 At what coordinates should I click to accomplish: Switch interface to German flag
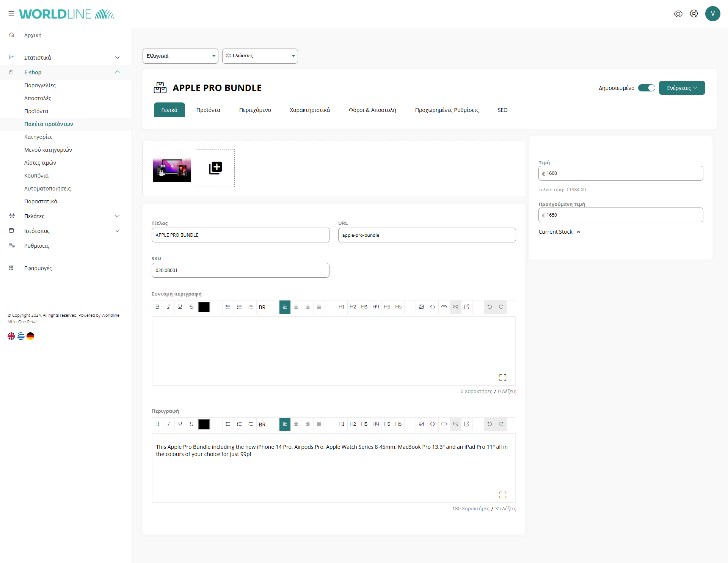[x=30, y=336]
